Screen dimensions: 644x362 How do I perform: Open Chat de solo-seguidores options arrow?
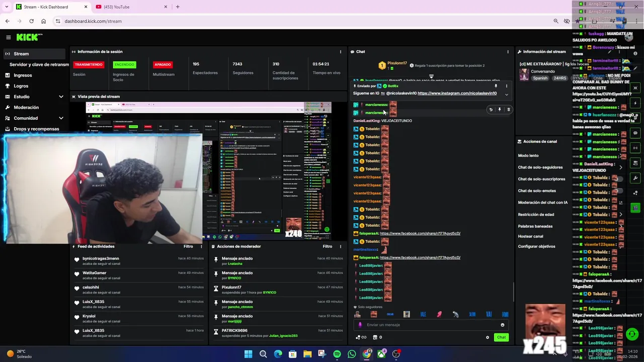(x=620, y=167)
